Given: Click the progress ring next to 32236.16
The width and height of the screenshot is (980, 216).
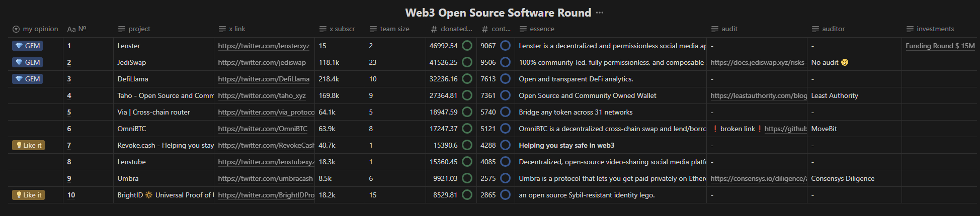Looking at the screenshot, I should pyautogui.click(x=467, y=79).
